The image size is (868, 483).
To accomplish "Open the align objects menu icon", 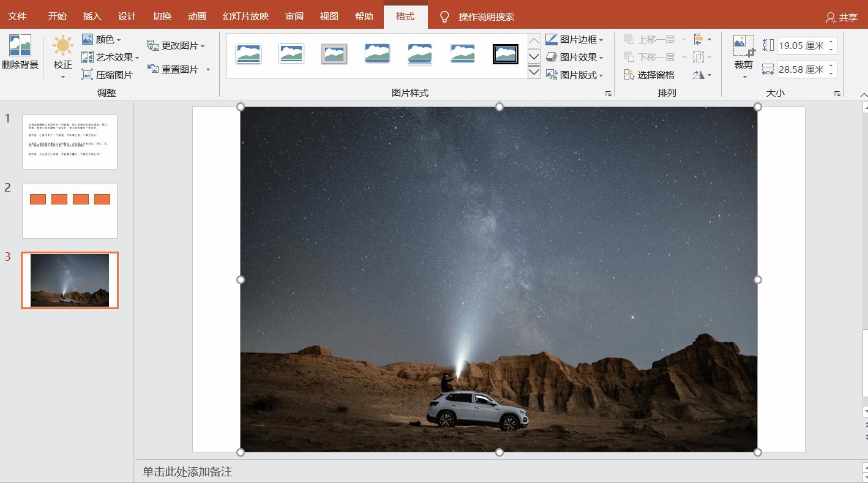I will 702,40.
